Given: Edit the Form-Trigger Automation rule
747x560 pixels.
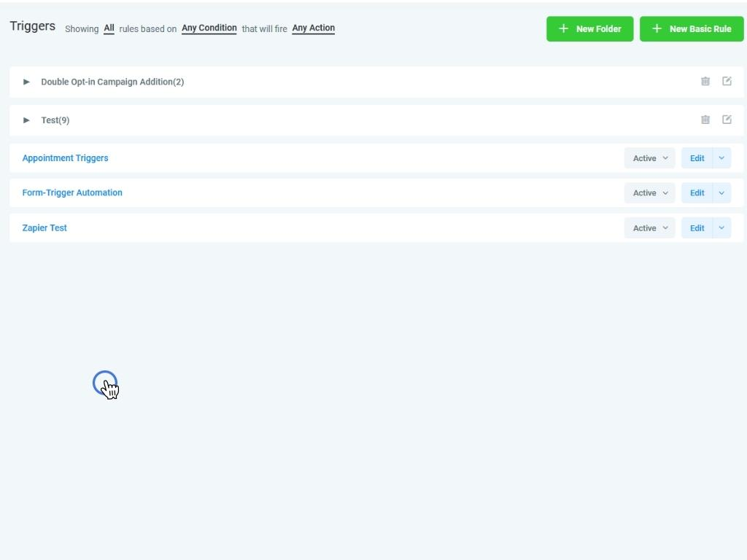Looking at the screenshot, I should (697, 192).
